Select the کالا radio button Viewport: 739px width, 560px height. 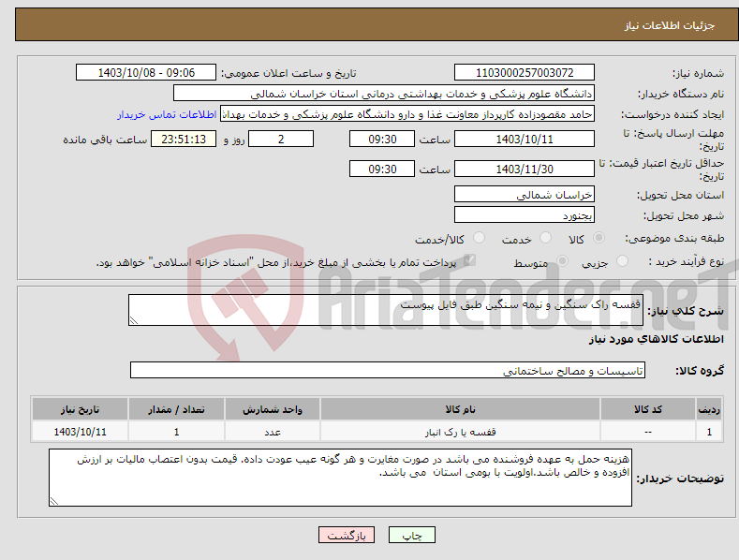tap(599, 238)
